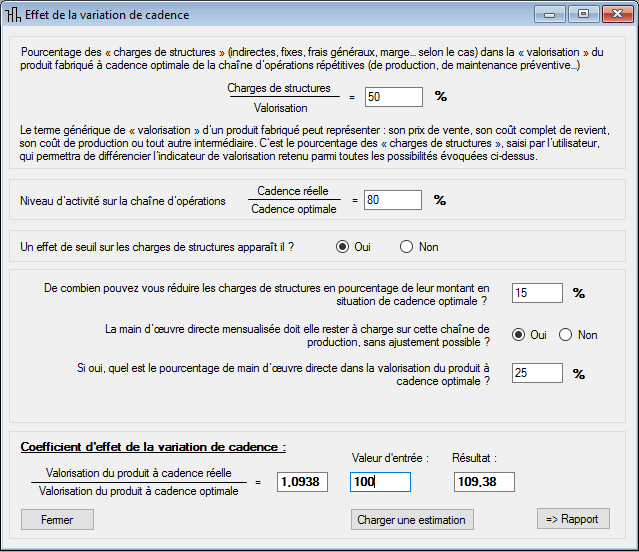Click the app icon in title bar
This screenshot has height=552, width=639.
(x=13, y=15)
